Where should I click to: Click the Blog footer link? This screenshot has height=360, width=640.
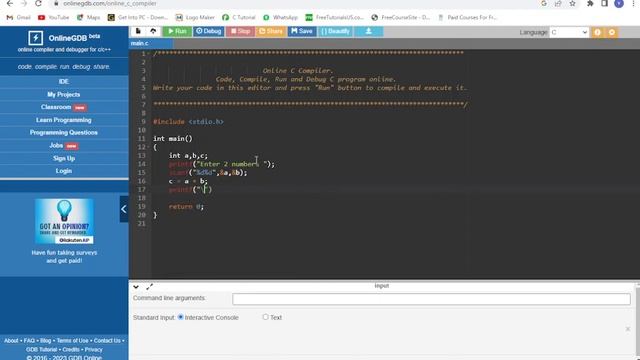[x=45, y=340]
